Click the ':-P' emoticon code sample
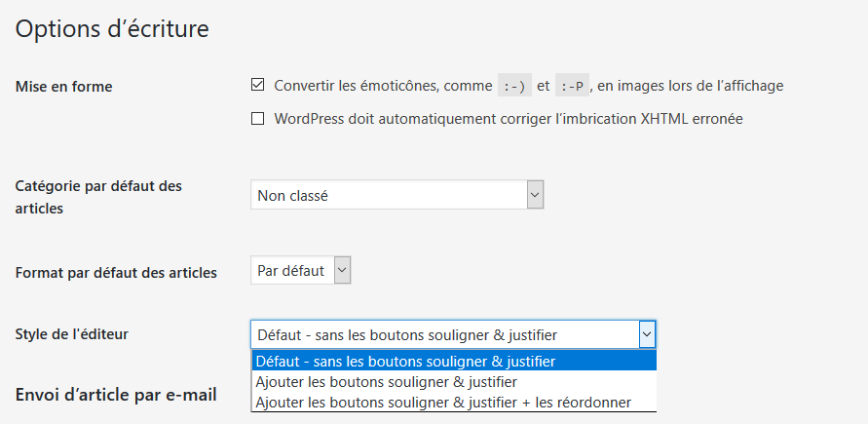 (x=572, y=87)
